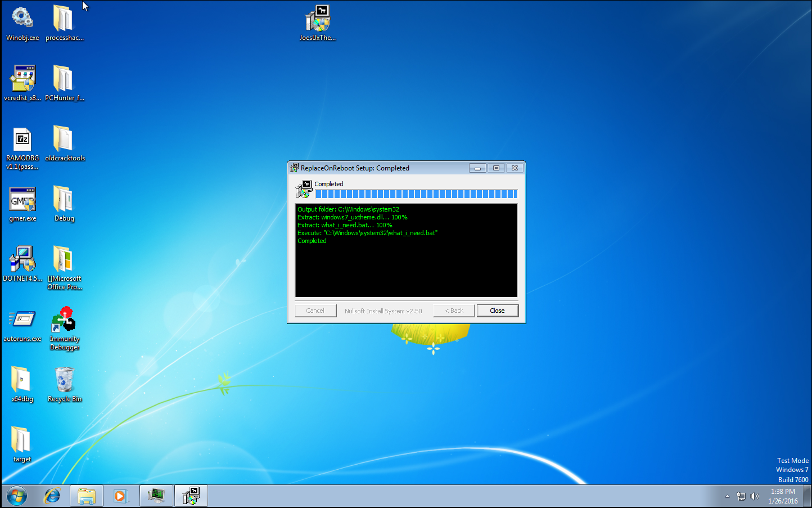Click the ReplaceOnReboot Setup taskbar button
812x508 pixels.
191,496
